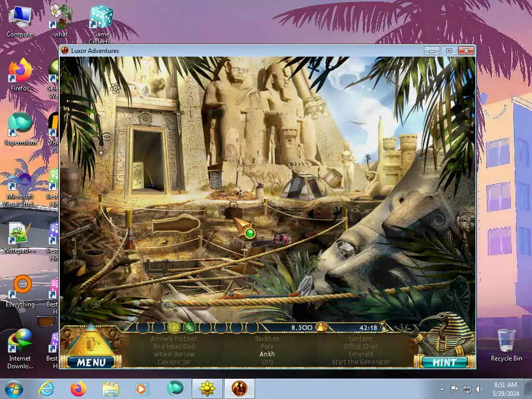The width and height of the screenshot is (532, 399).
Task: Switch to the sunflower app in taskbar
Action: 207,389
